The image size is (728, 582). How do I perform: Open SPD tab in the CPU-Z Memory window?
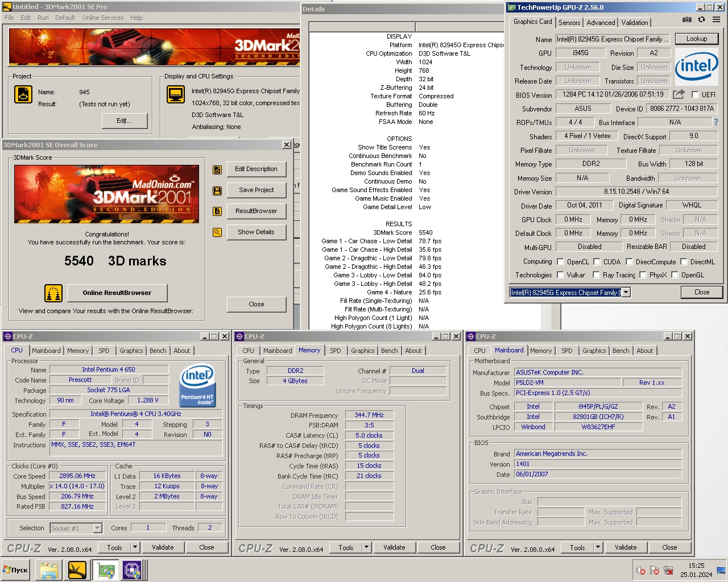pos(336,351)
